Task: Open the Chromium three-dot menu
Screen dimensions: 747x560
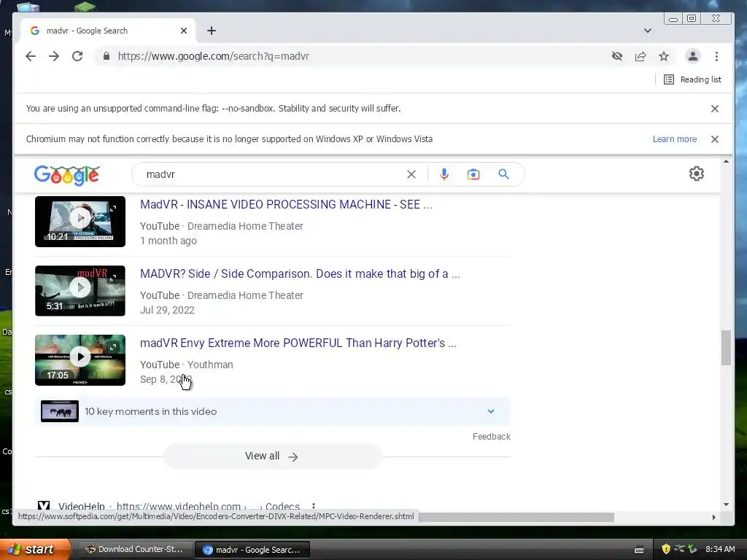Action: pyautogui.click(x=716, y=56)
